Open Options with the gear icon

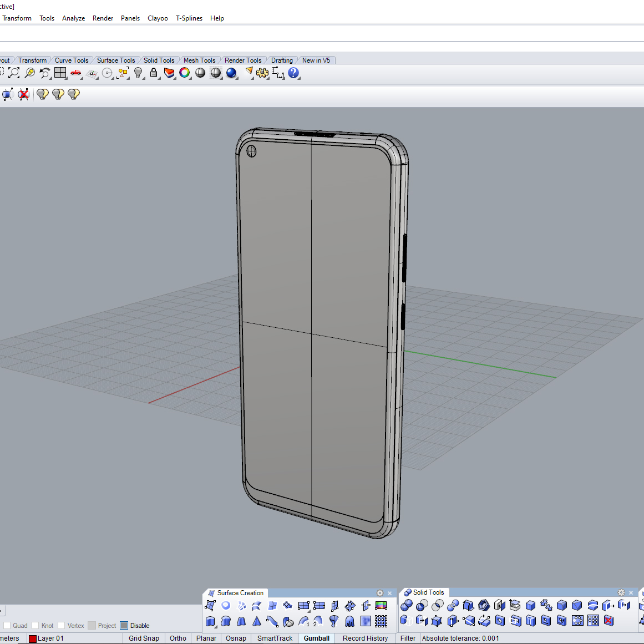tap(262, 73)
